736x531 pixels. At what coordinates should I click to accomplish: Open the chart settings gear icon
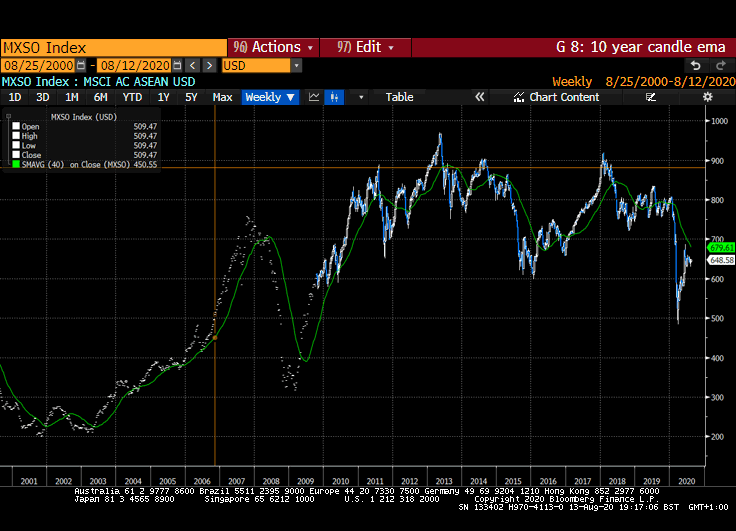[708, 97]
